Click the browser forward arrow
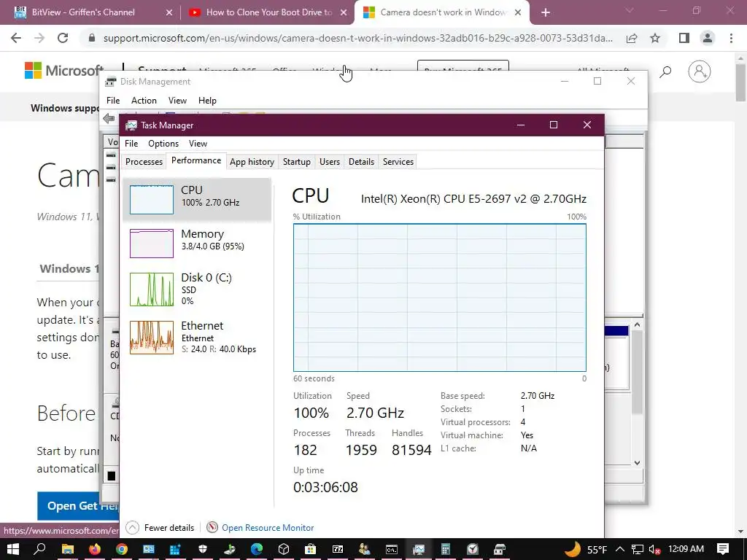This screenshot has width=747, height=560. pyautogui.click(x=39, y=38)
